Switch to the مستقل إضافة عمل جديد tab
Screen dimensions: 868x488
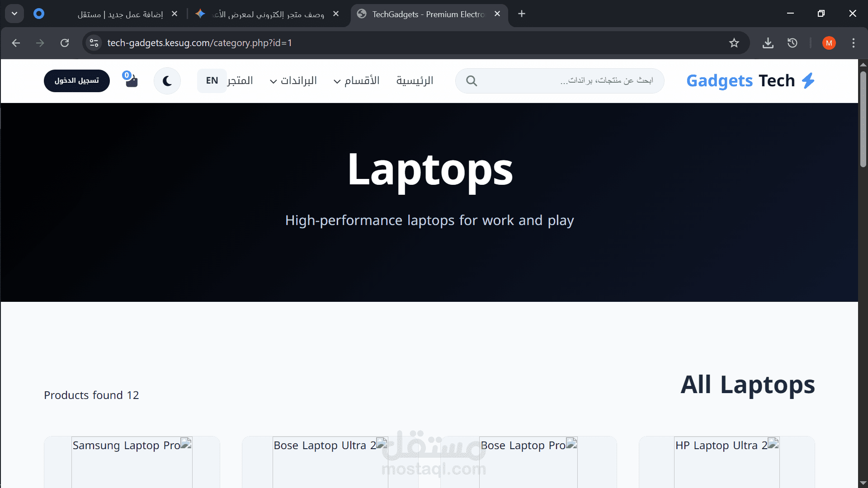click(120, 14)
